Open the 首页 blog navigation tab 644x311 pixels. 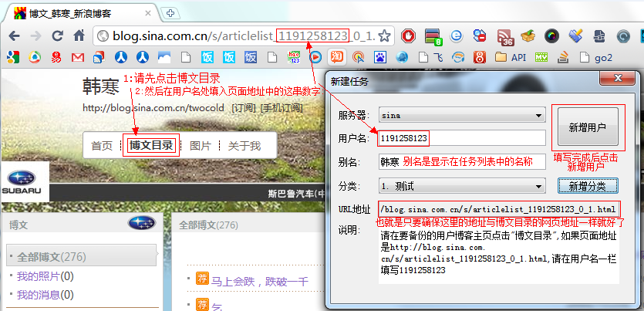point(102,145)
